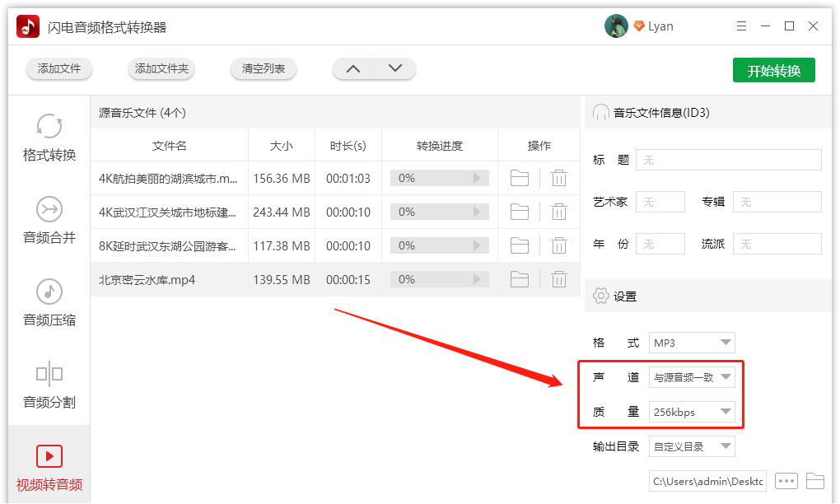The height and width of the screenshot is (504, 840).
Task: Select the 4K航拍美丽的湖滨城市 file name
Action: point(168,179)
